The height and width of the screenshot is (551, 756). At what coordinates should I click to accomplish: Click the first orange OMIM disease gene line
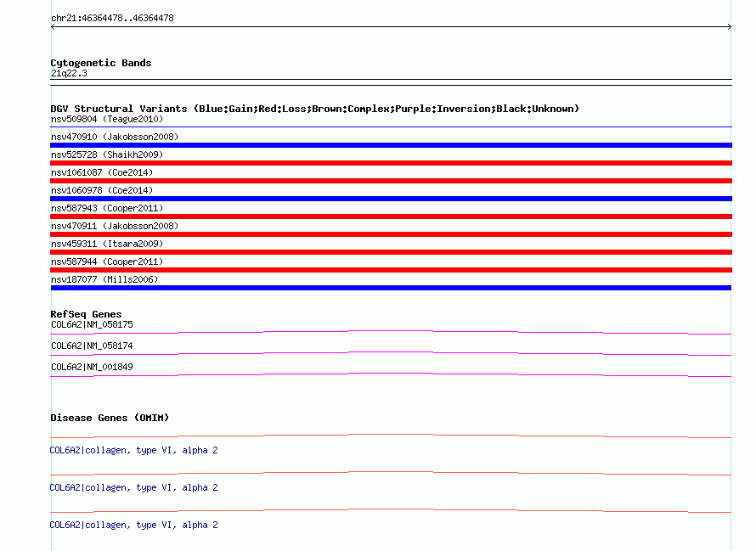pyautogui.click(x=391, y=436)
